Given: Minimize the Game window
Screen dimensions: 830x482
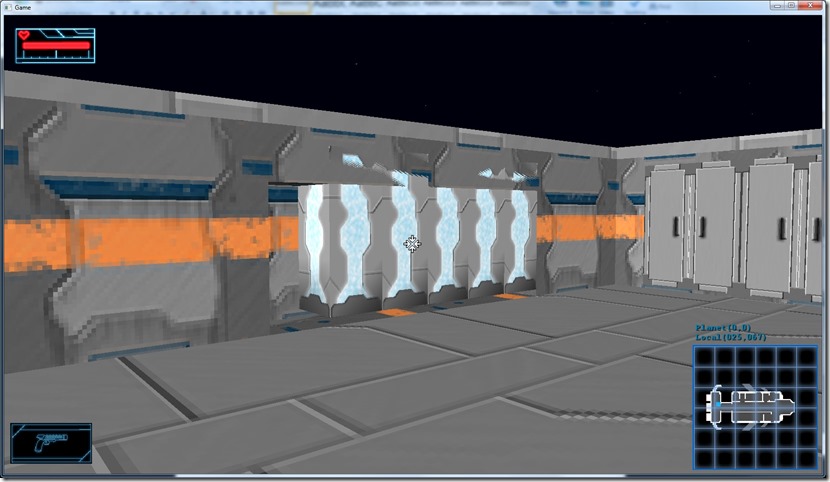Looking at the screenshot, I should pyautogui.click(x=778, y=5).
